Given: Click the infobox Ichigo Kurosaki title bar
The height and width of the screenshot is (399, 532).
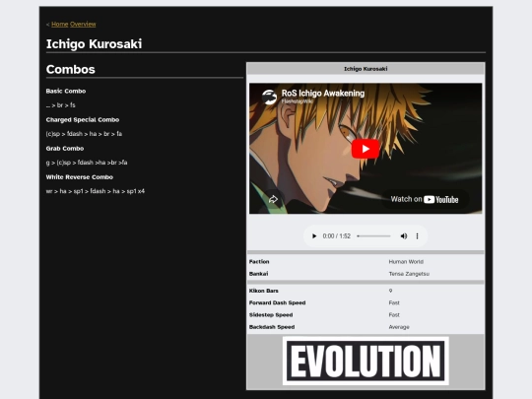Looking at the screenshot, I should click(x=366, y=69).
